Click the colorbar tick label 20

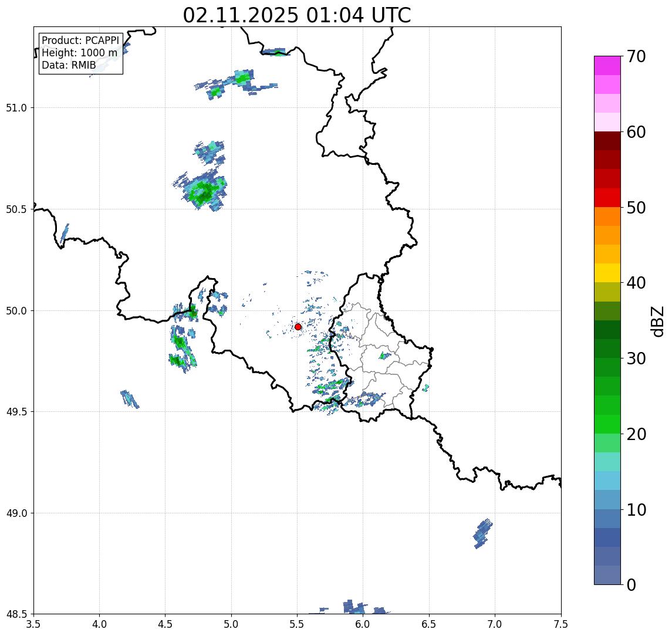click(636, 434)
